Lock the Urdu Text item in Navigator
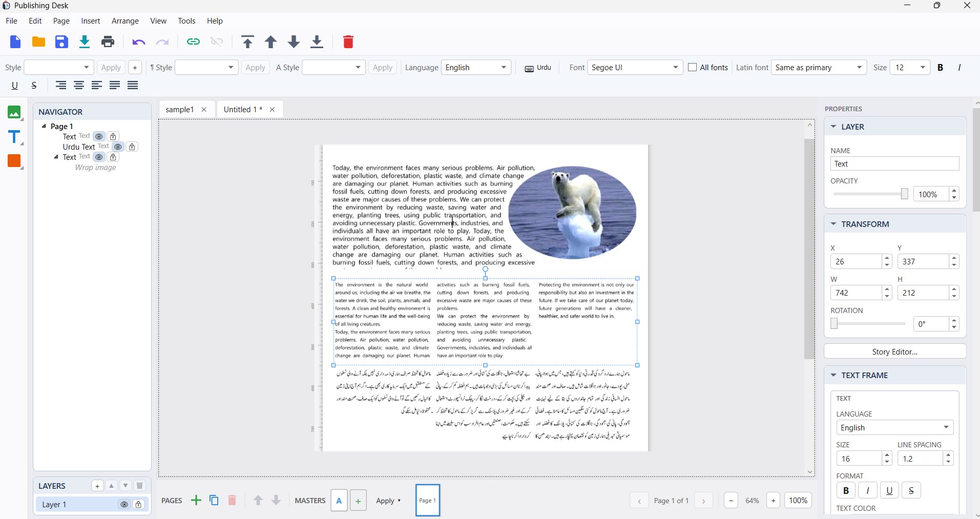 [x=132, y=147]
